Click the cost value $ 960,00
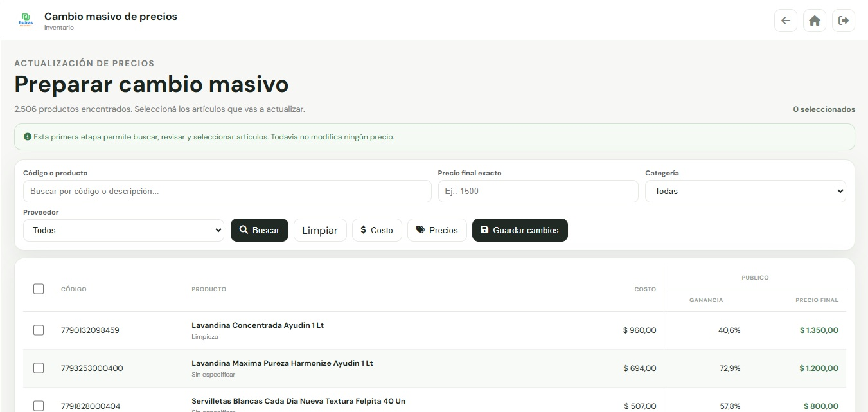The height and width of the screenshot is (412, 868). [x=640, y=330]
